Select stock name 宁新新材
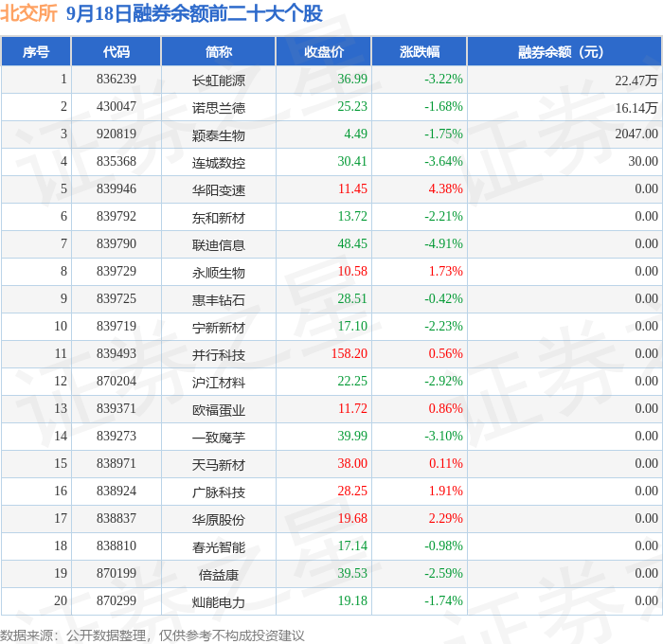The width and height of the screenshot is (663, 644). coord(219,328)
